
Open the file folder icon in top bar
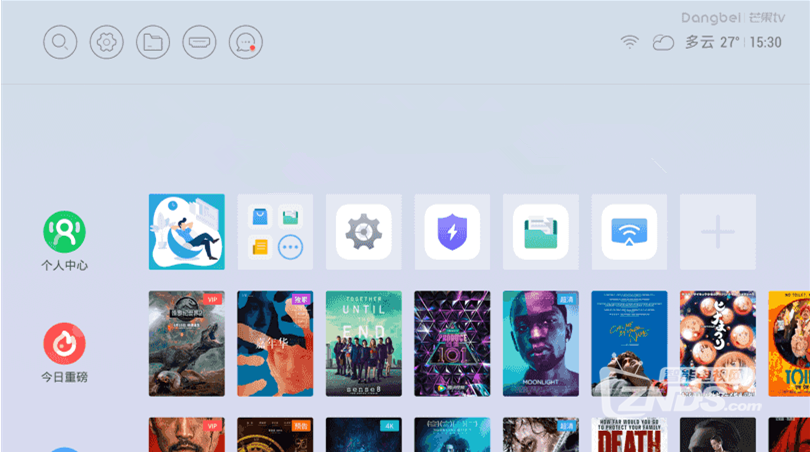tap(153, 42)
